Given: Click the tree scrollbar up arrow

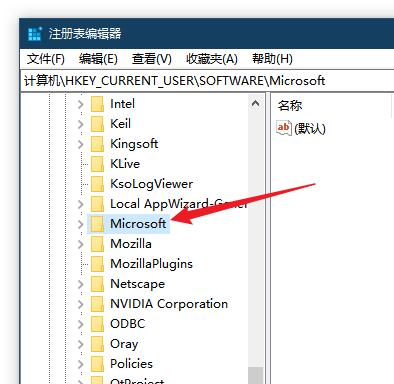Looking at the screenshot, I should click(256, 103).
